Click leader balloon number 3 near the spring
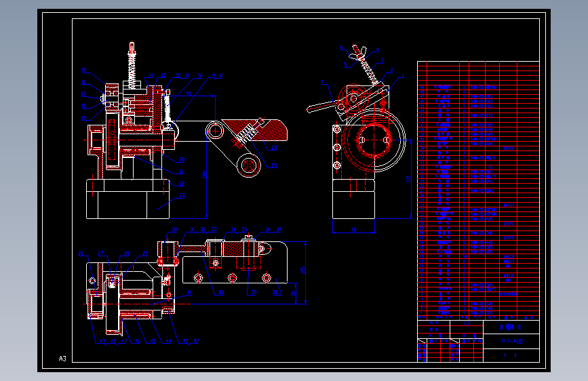588x381 pixels. (x=382, y=60)
